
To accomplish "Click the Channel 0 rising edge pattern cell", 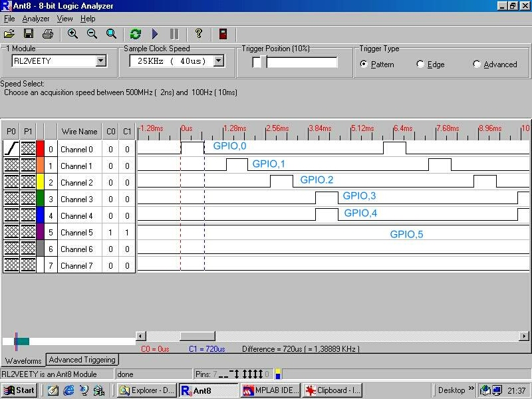I will click(x=11, y=149).
